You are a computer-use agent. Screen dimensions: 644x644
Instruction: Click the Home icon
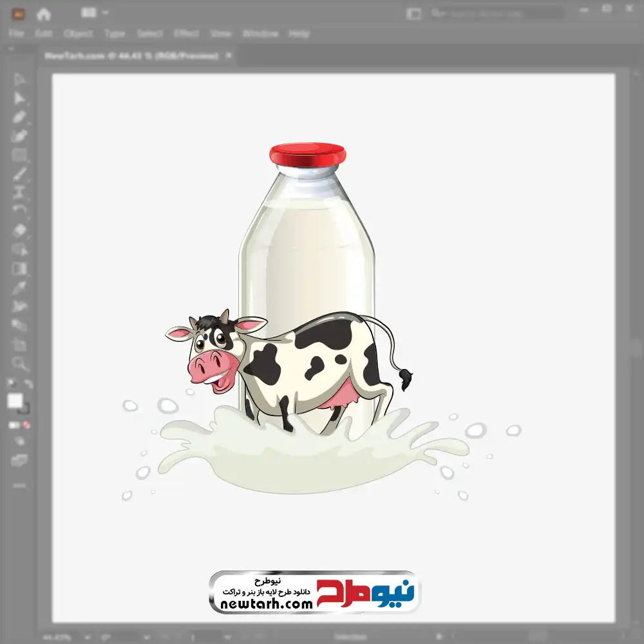[x=44, y=13]
